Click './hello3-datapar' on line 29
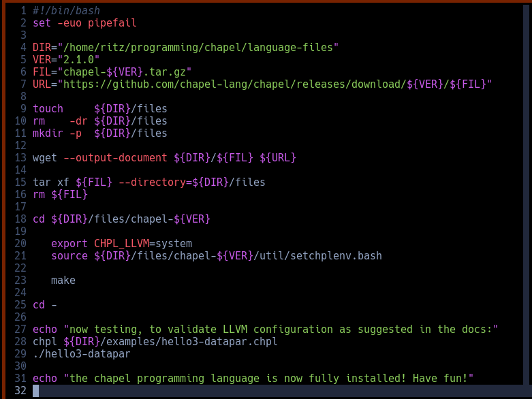The image size is (532, 399). point(82,353)
